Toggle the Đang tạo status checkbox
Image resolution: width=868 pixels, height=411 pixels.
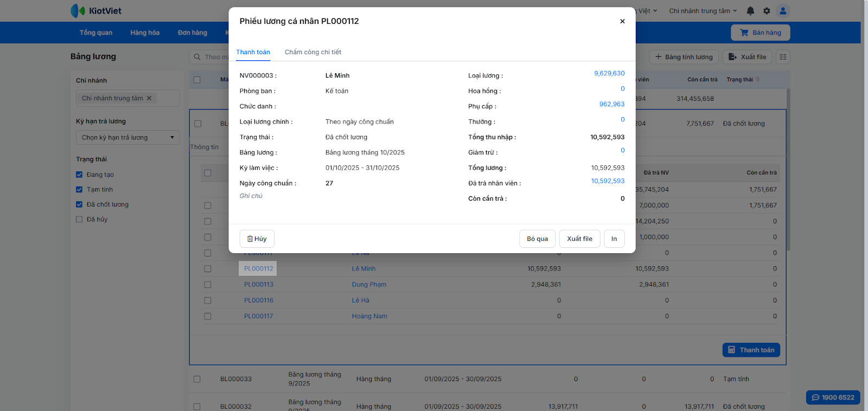pos(79,175)
